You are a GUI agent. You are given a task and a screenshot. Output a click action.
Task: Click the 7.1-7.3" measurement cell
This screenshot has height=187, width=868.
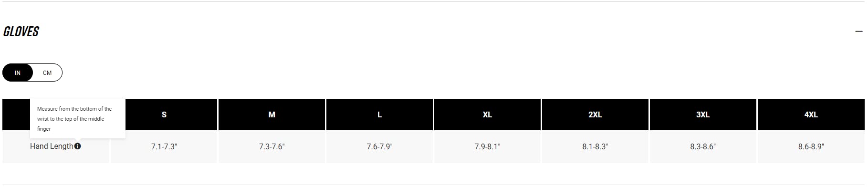coord(164,147)
